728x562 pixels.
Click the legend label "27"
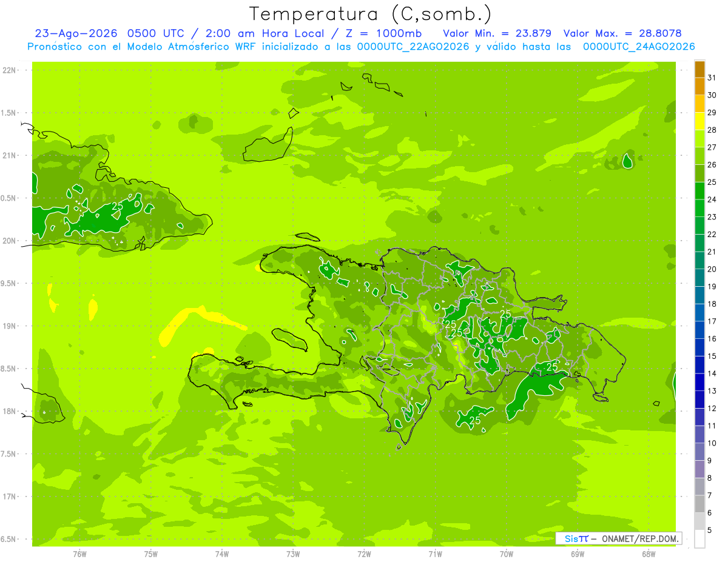(712, 147)
